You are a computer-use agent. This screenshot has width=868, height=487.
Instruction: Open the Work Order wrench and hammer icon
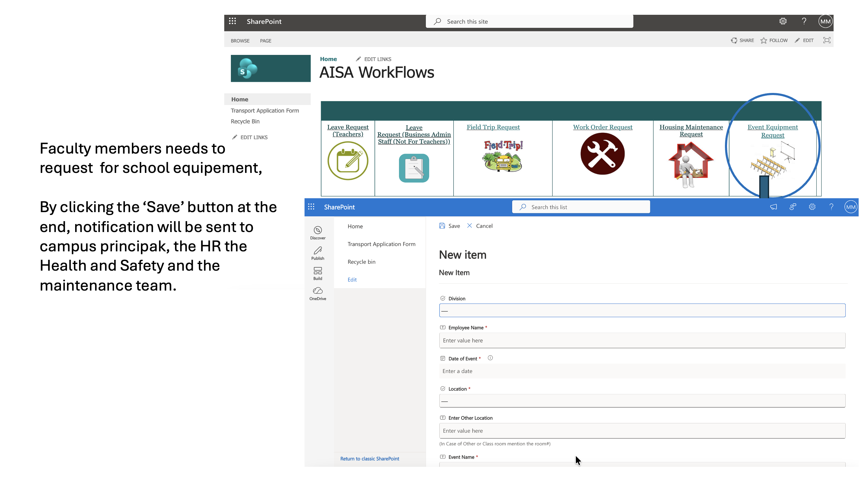602,154
